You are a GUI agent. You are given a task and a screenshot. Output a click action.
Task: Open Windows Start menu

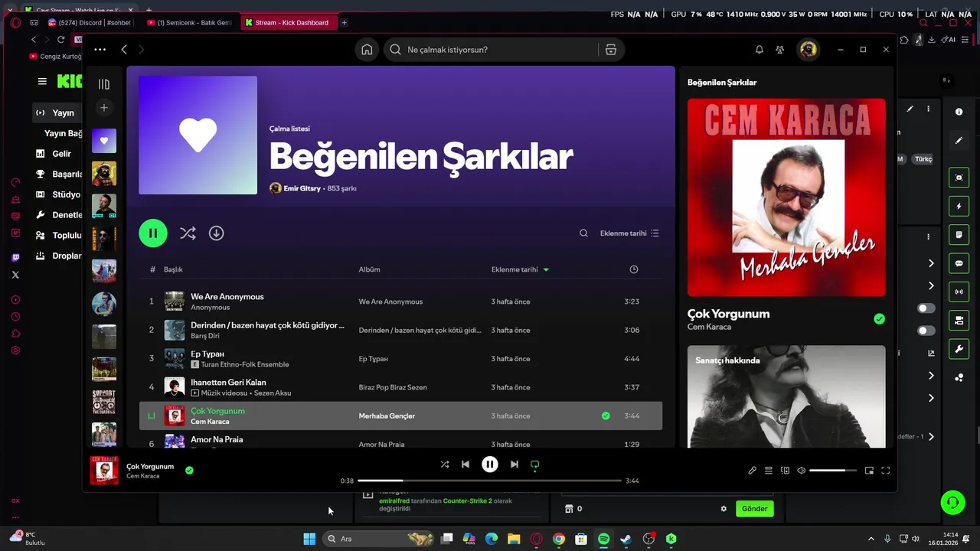click(x=309, y=539)
